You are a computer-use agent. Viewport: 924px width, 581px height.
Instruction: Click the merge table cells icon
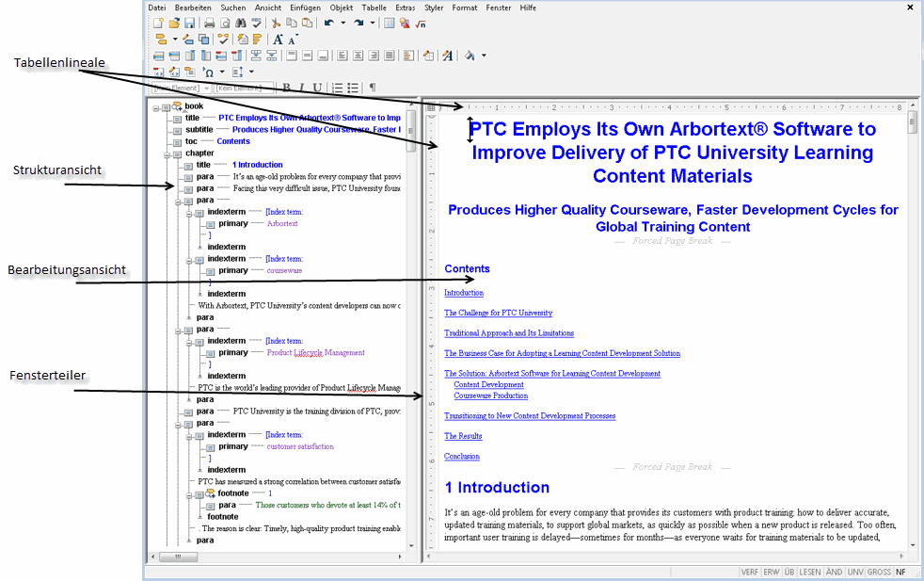click(x=256, y=56)
